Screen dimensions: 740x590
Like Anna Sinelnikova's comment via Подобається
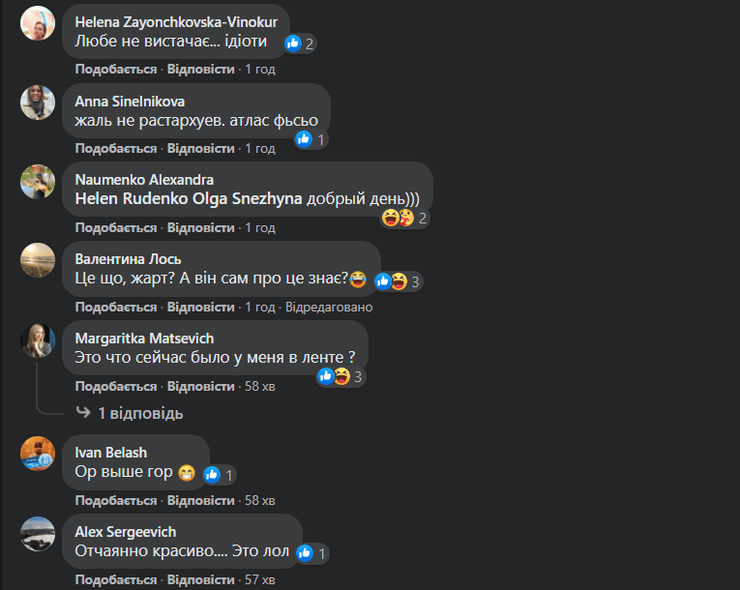[116, 148]
